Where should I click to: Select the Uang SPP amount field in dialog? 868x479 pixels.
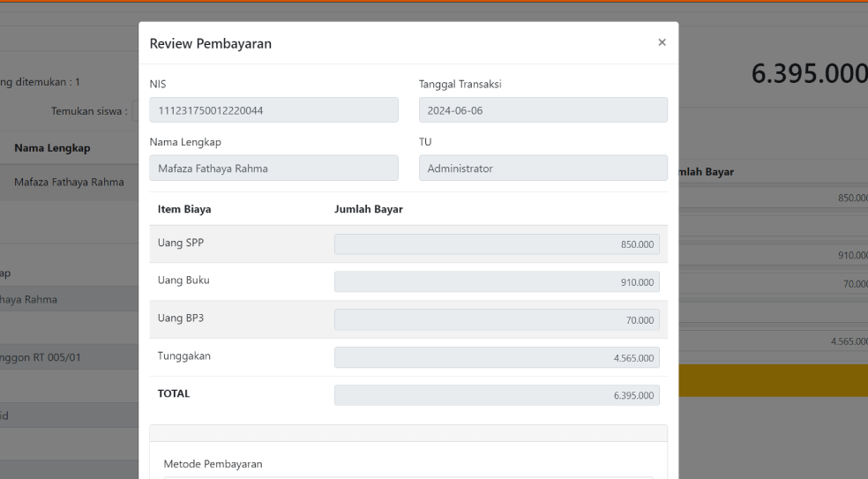pyautogui.click(x=497, y=244)
